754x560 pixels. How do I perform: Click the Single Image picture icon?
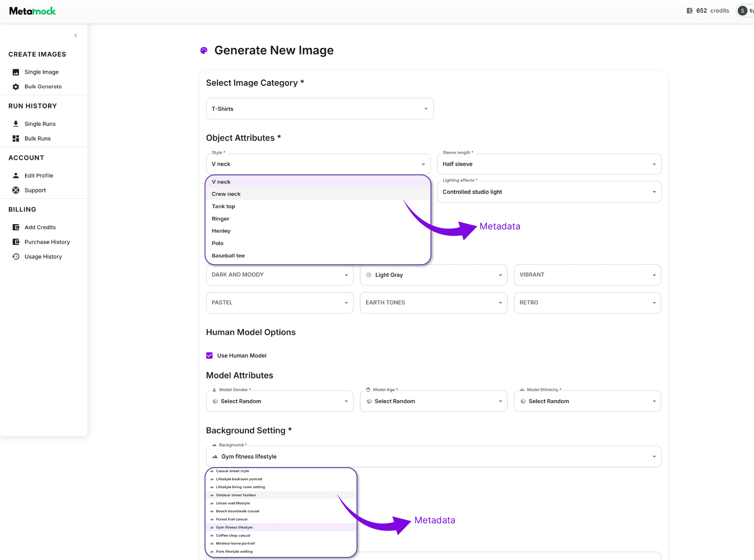click(16, 72)
